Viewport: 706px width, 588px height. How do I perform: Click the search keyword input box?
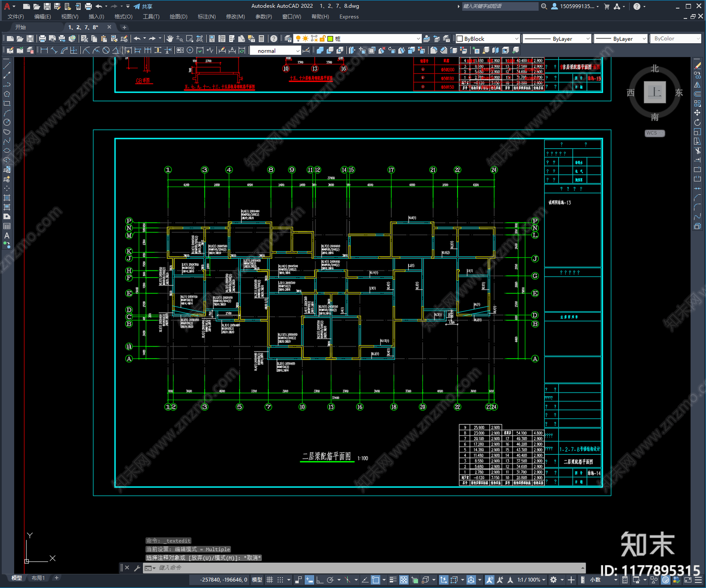(x=499, y=6)
